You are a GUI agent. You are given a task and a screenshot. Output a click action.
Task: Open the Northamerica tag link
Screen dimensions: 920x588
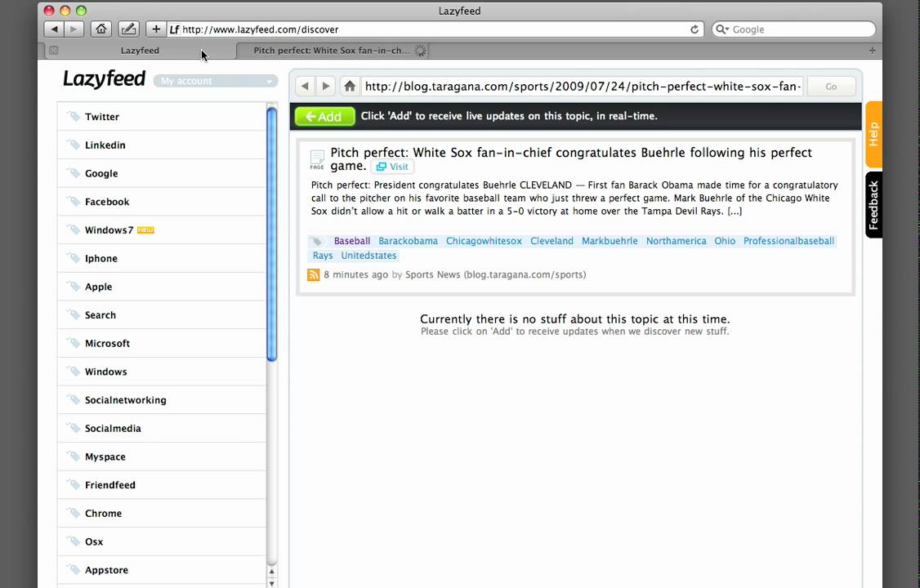(676, 241)
